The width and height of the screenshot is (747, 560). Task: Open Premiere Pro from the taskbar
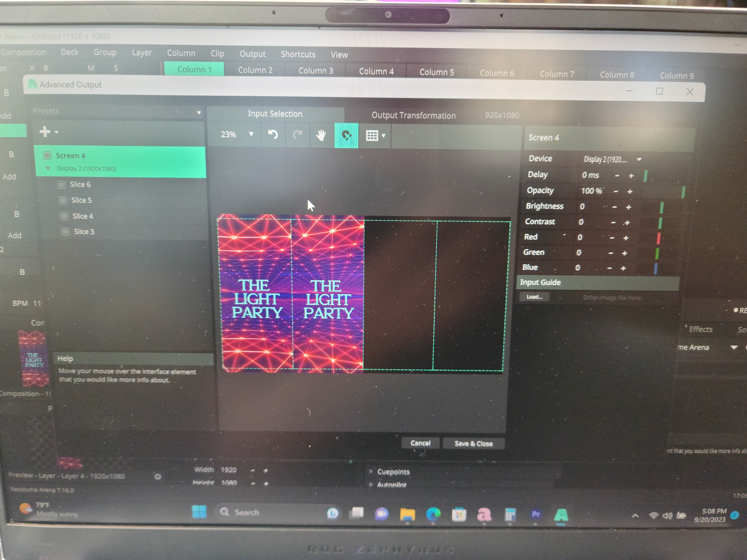click(536, 514)
